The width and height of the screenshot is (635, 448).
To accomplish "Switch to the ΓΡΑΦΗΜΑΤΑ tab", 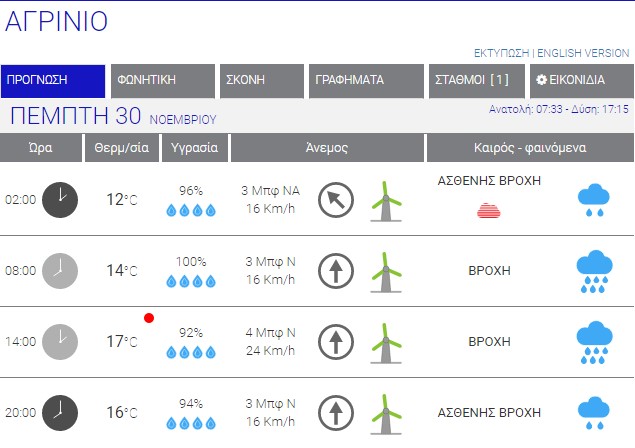I will [x=364, y=80].
